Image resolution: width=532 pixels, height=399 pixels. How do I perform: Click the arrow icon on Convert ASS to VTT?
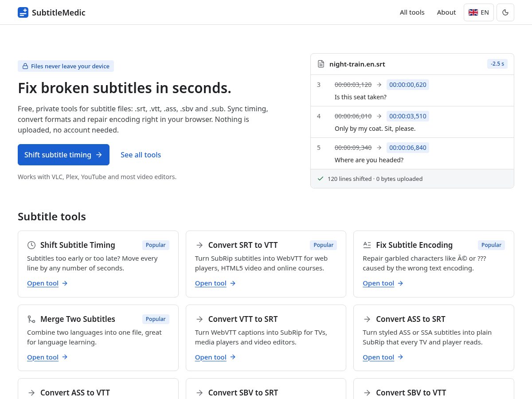pos(31,393)
